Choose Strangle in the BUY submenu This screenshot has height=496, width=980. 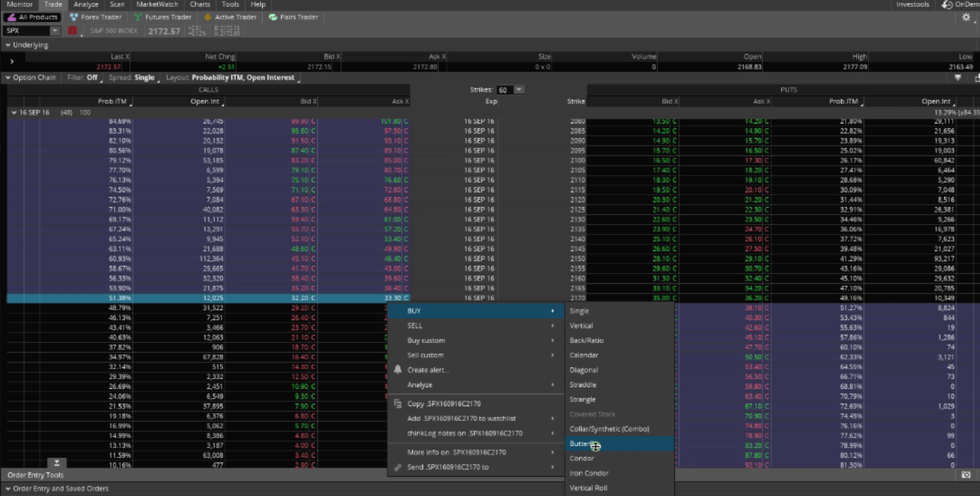pos(619,399)
